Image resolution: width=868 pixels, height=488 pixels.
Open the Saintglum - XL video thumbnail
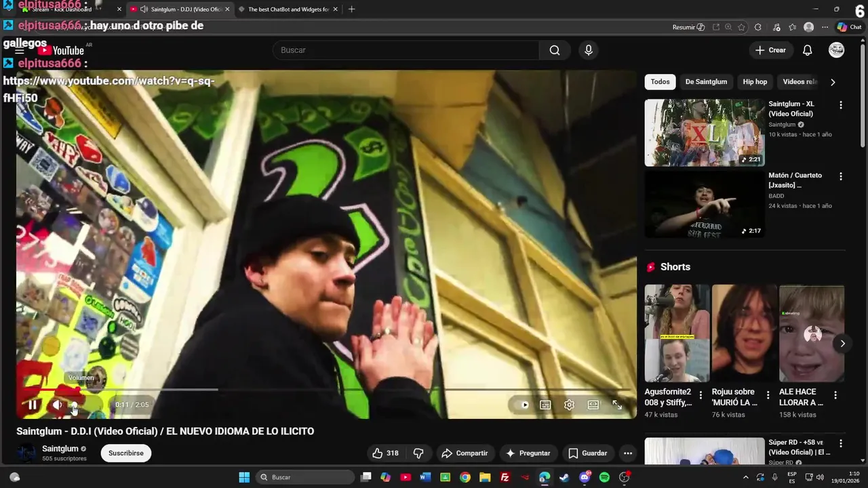(705, 132)
